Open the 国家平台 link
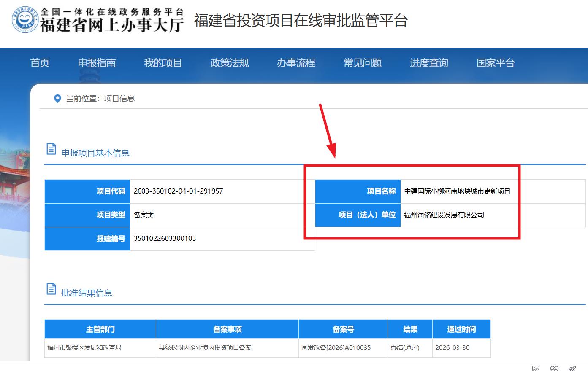588x371 pixels. [x=496, y=63]
